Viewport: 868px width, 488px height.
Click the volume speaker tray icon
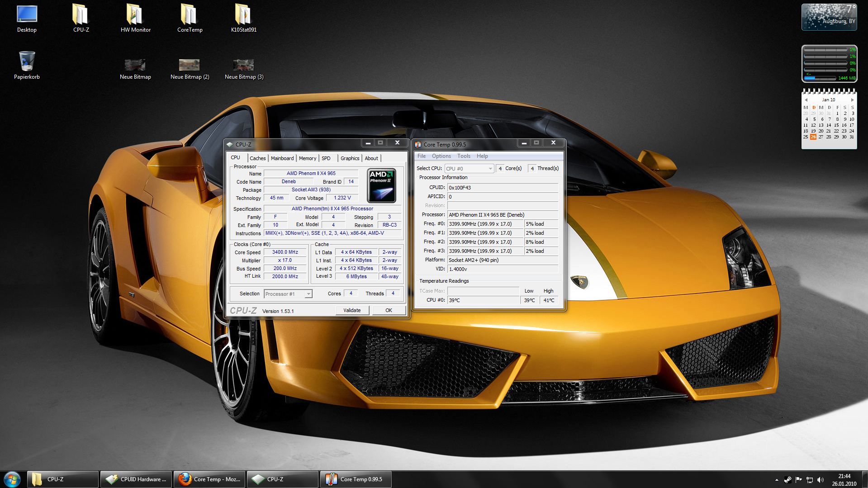click(821, 479)
